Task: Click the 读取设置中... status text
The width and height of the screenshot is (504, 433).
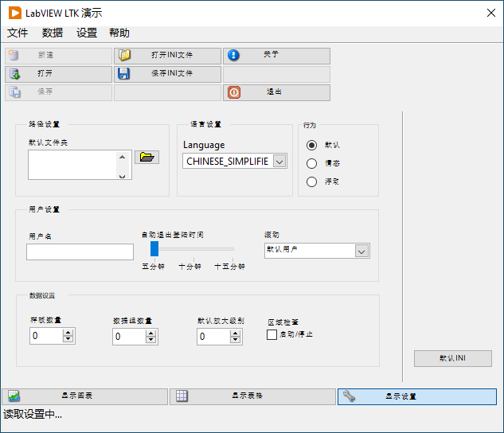Action: [x=33, y=415]
